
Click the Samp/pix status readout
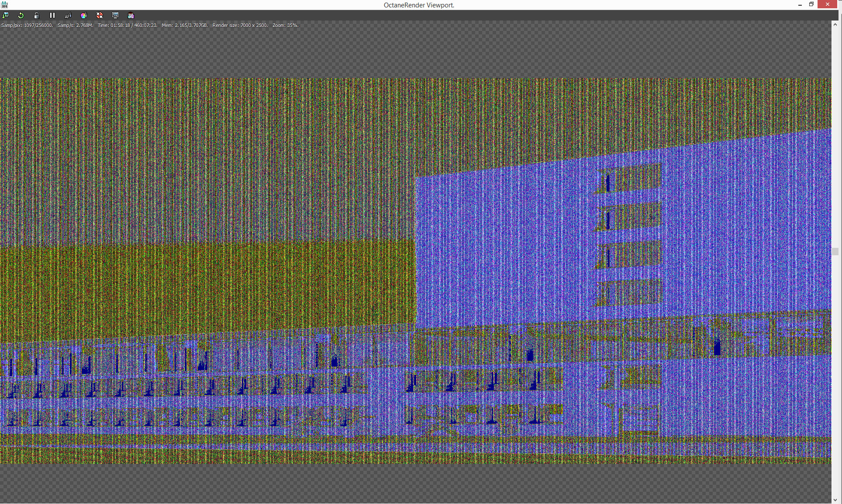pyautogui.click(x=27, y=25)
